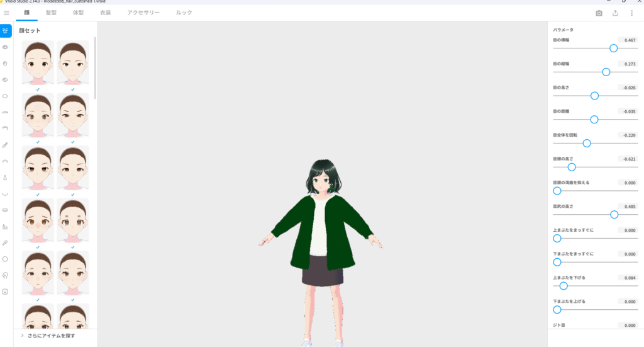
Task: Open the eyebrow category icon
Action: click(5, 112)
